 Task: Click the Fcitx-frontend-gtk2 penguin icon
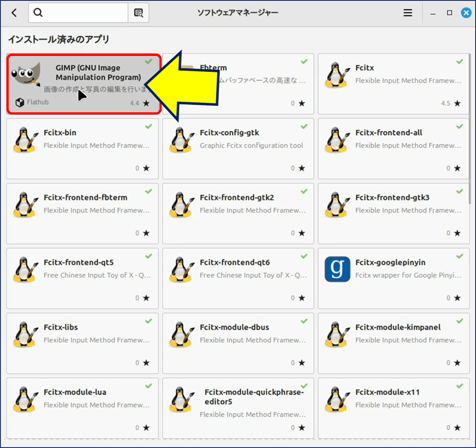pos(181,205)
